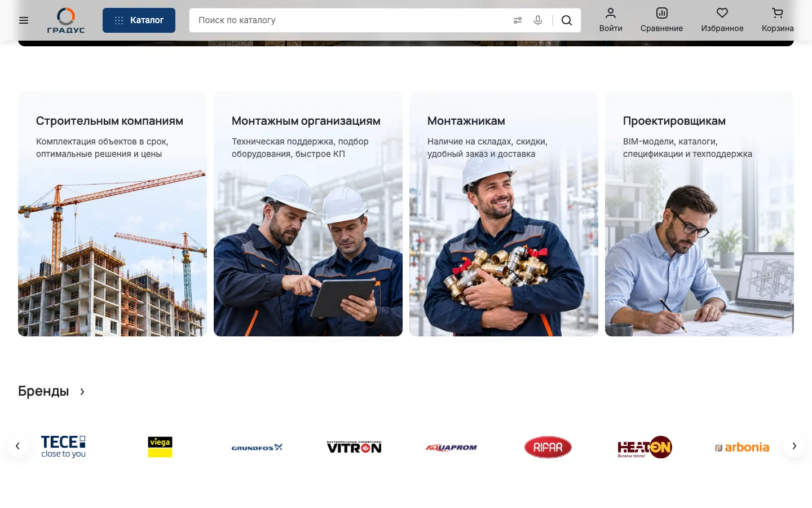Show previous brands with left arrow
Viewport: 812px width, 508px height.
pos(18,446)
